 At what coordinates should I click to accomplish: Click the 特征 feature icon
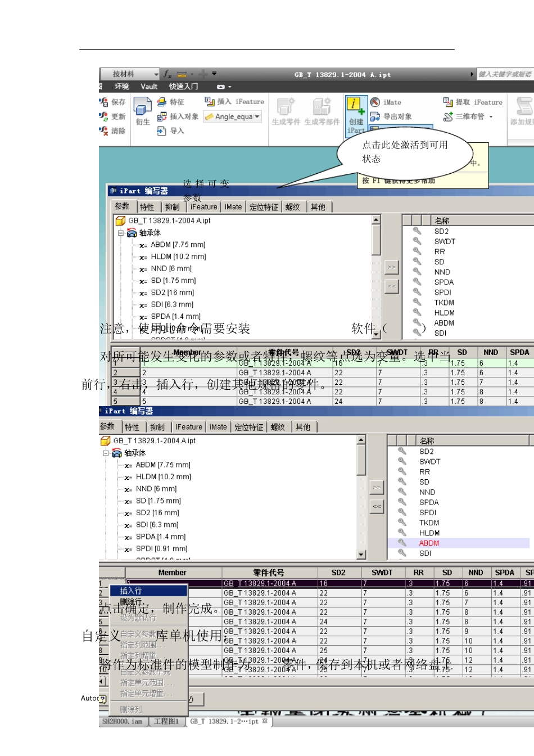[x=162, y=102]
